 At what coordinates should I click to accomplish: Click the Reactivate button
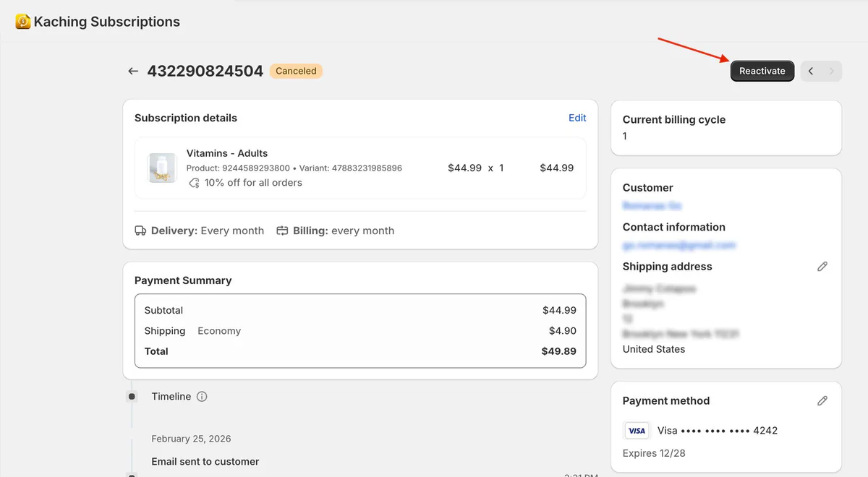click(x=762, y=71)
